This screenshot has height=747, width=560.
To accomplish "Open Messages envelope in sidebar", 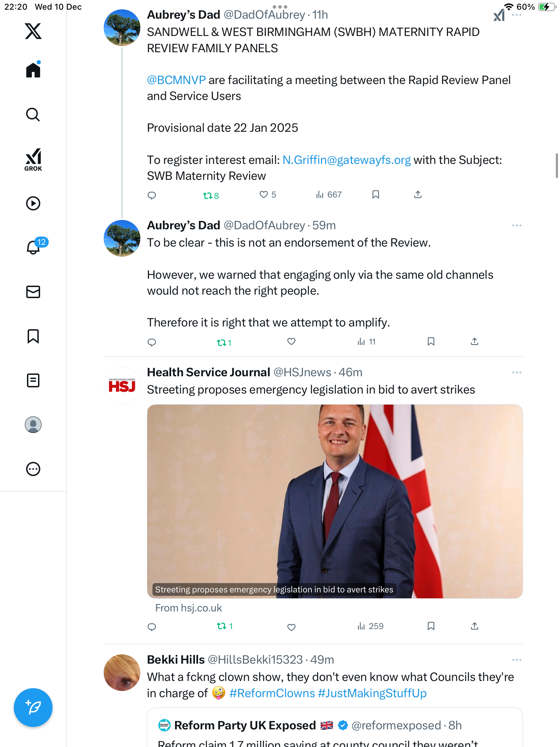I will (x=33, y=292).
